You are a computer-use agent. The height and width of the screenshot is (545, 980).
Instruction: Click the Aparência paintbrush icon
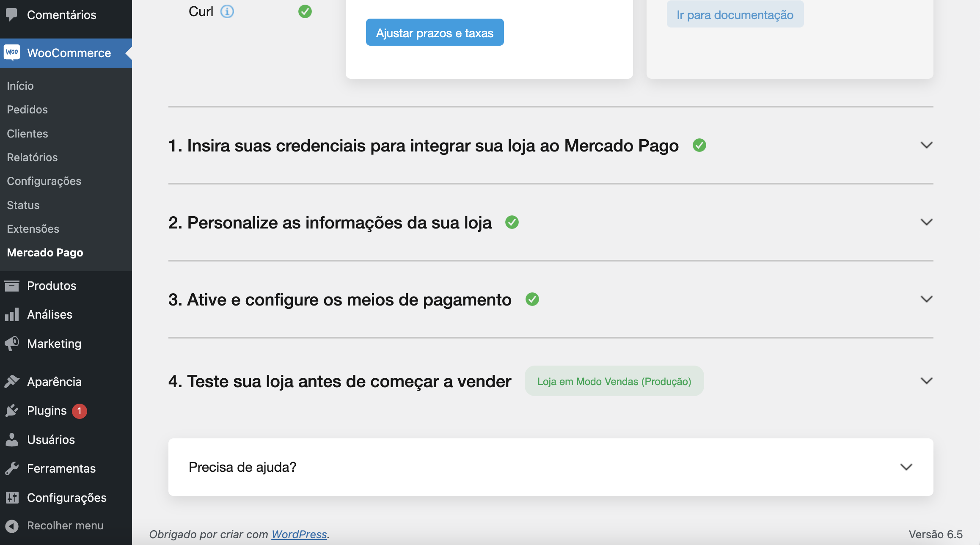click(x=12, y=381)
